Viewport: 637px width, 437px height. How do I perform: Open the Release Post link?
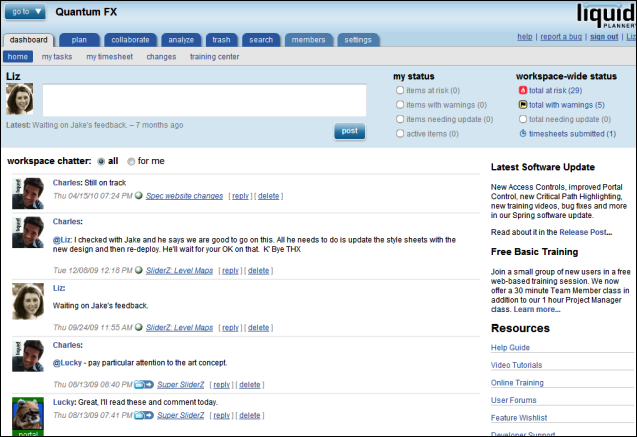pos(585,232)
